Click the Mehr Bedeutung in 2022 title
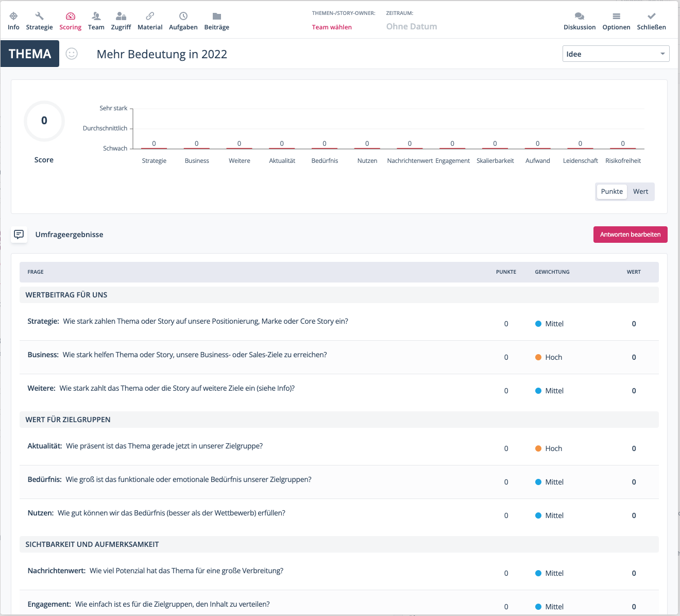Image resolution: width=680 pixels, height=616 pixels. 162,54
